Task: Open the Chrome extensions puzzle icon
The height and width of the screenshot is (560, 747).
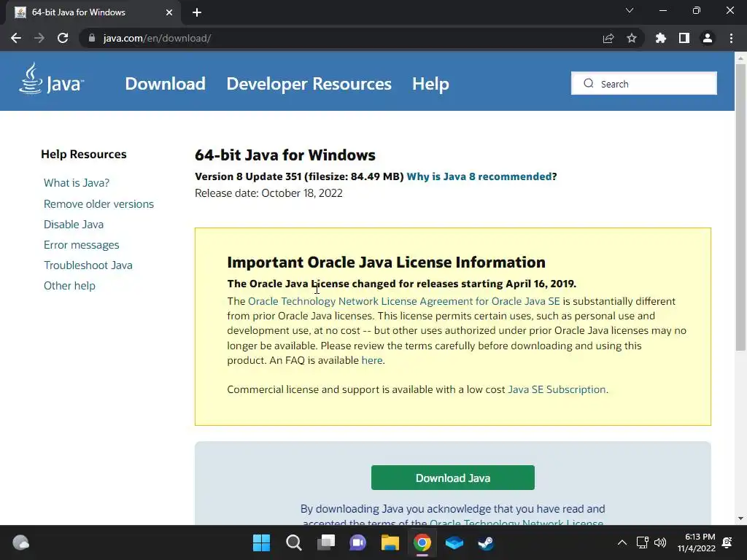Action: 661,38
